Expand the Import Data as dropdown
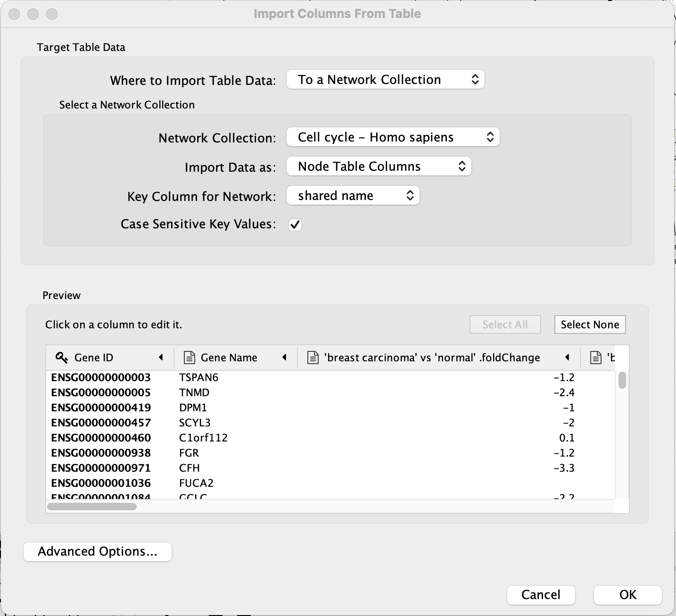 tap(379, 166)
